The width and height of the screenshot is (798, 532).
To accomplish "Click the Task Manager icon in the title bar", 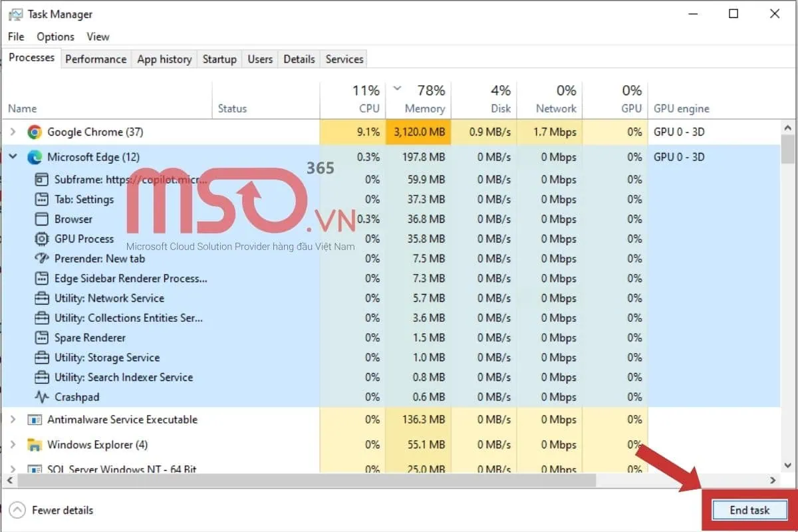I will (x=15, y=13).
